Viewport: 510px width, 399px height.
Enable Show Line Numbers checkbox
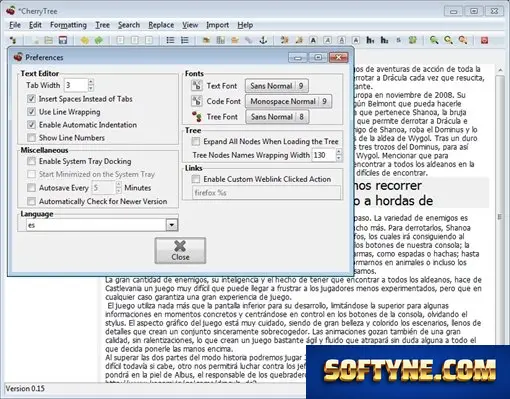(x=31, y=138)
